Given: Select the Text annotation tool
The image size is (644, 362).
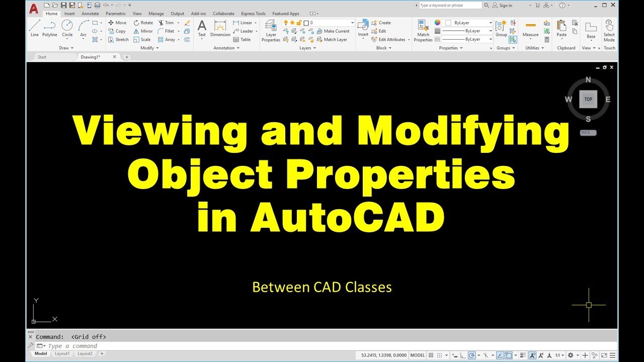Looking at the screenshot, I should click(x=202, y=28).
